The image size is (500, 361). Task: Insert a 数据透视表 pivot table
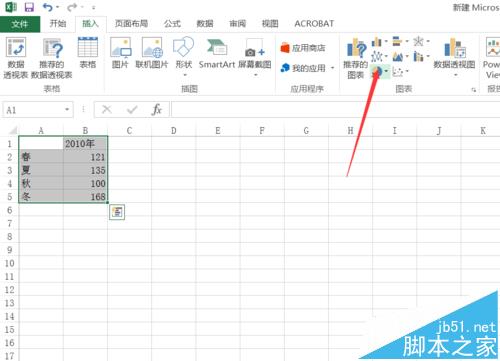(x=16, y=58)
